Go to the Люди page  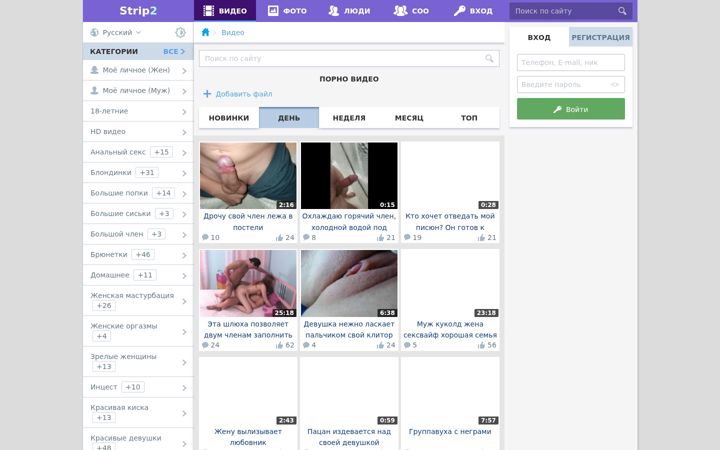(x=349, y=11)
